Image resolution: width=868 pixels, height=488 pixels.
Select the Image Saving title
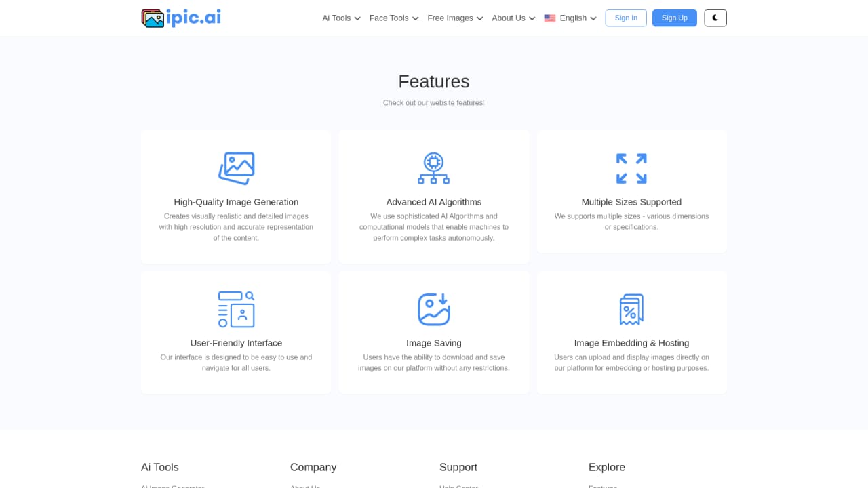(434, 343)
